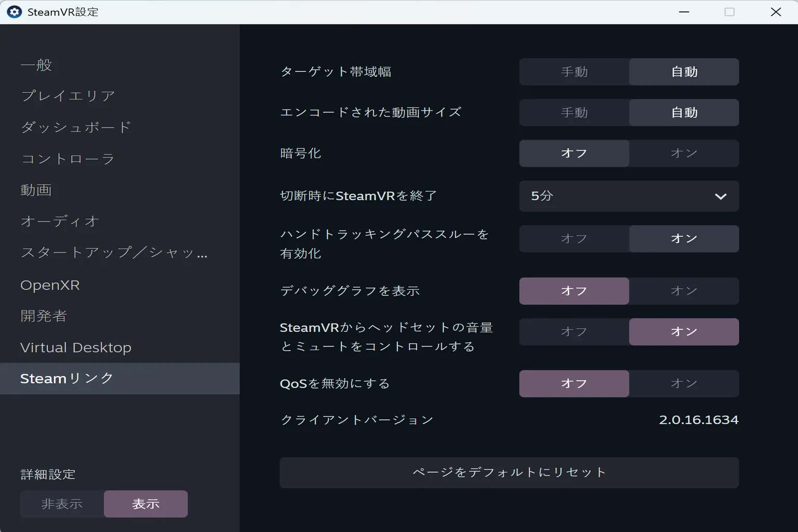Set 詳細設定 to 表示
Viewport: 798px width, 532px height.
coord(146,504)
